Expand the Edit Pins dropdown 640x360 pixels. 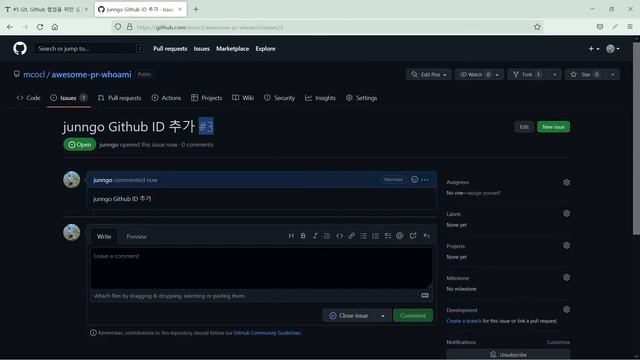click(429, 74)
